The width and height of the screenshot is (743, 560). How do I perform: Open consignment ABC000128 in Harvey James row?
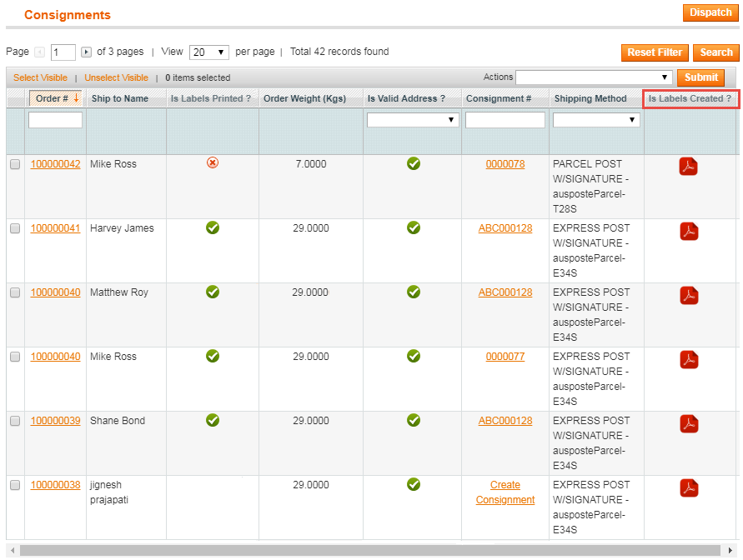click(x=505, y=228)
